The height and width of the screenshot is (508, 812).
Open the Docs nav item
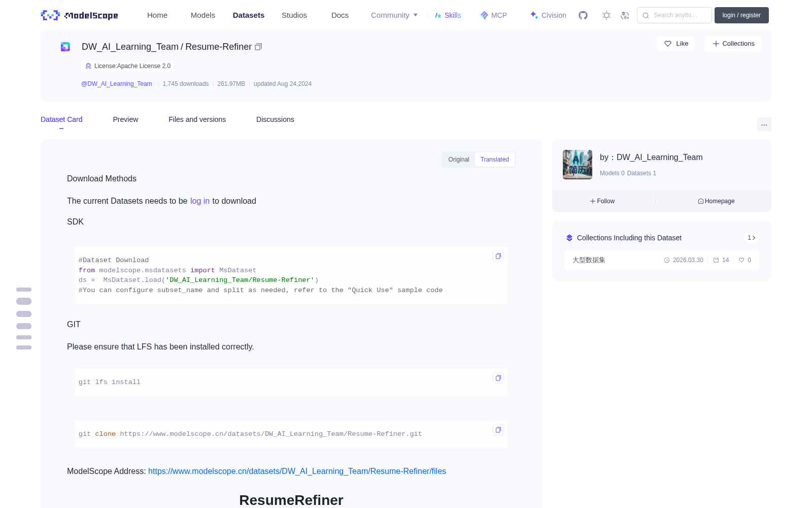(340, 15)
